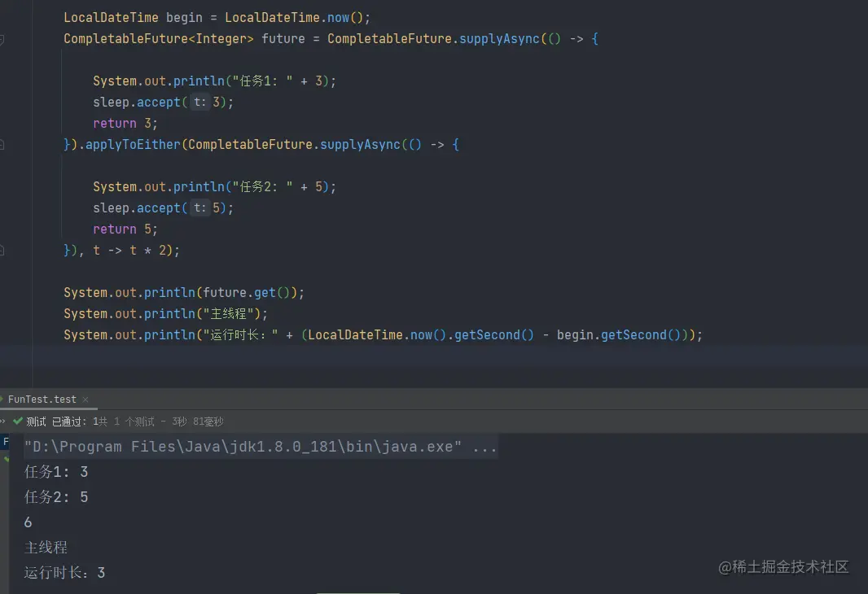
Task: Click the println("主线程") line
Action: [x=165, y=313]
